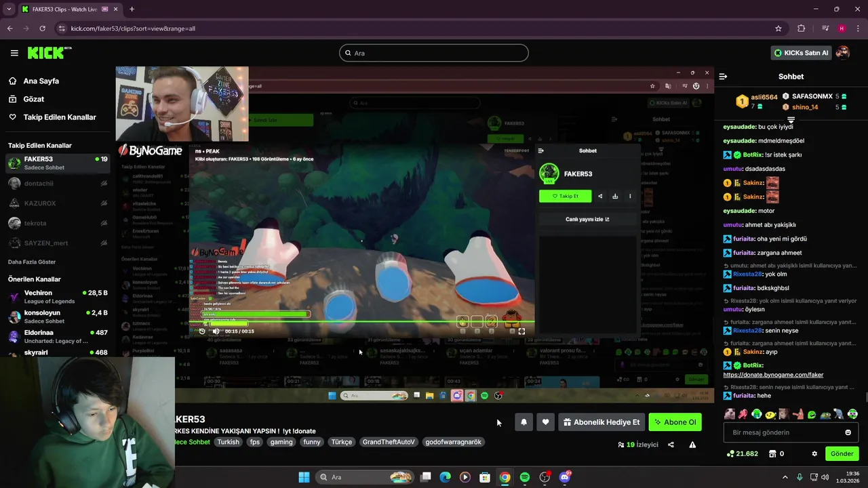Go to Ana Sayfa in sidebar
This screenshot has width=868, height=488.
tap(41, 81)
